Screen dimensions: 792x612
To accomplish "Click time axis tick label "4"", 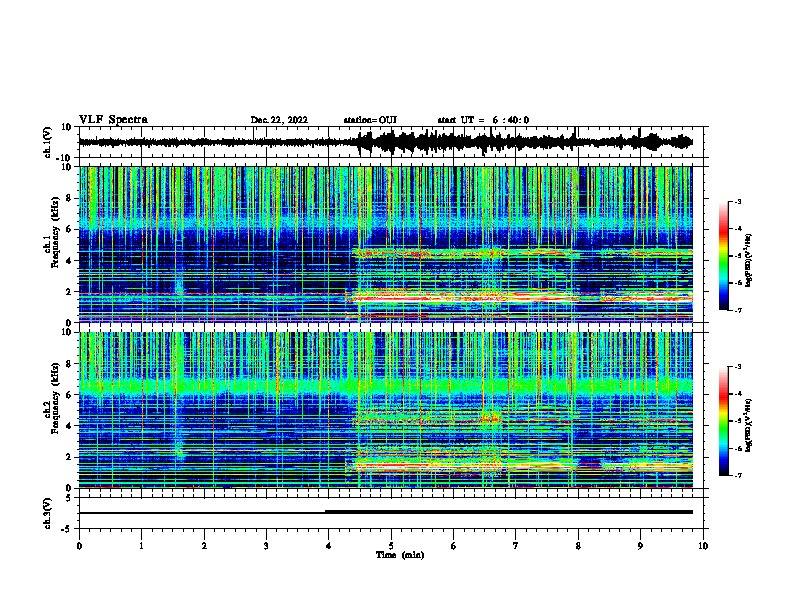I will 329,546.
